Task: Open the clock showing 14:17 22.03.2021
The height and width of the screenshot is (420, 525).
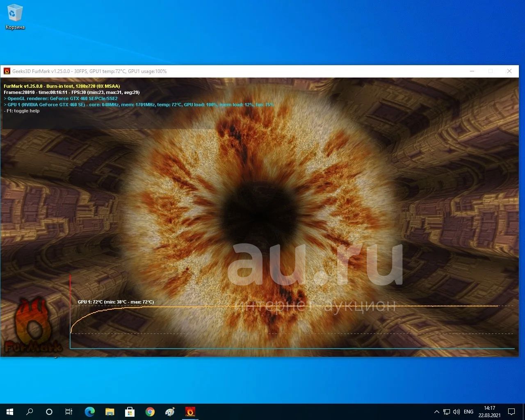Action: (489, 411)
